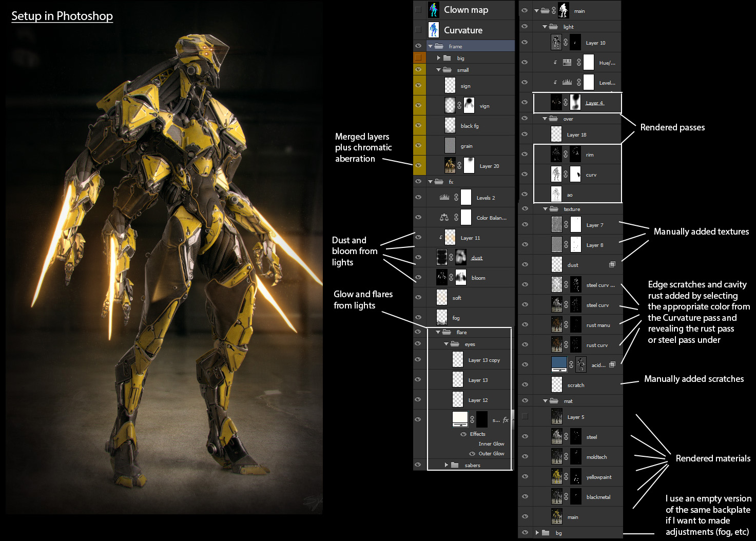Expand the collapsed big group
The height and width of the screenshot is (541, 756).
pos(438,58)
